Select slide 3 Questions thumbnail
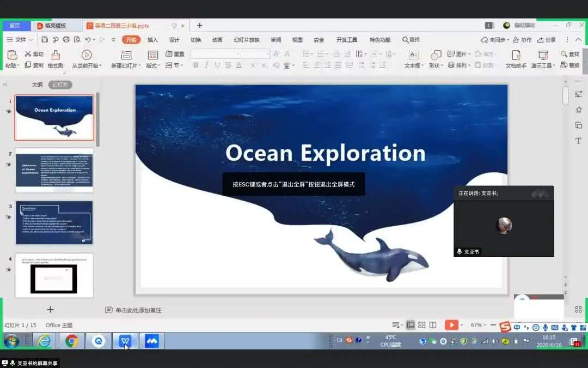This screenshot has width=588, height=368. click(x=54, y=223)
